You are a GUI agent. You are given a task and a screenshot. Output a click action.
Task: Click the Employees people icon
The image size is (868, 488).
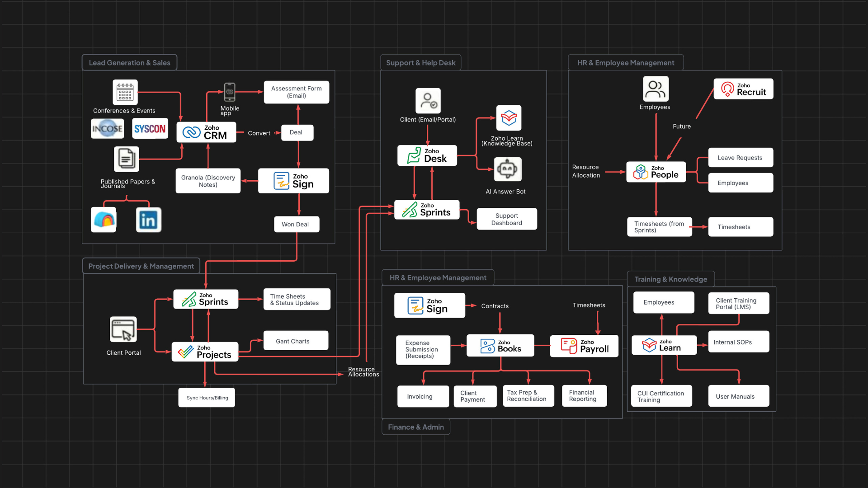[656, 89]
